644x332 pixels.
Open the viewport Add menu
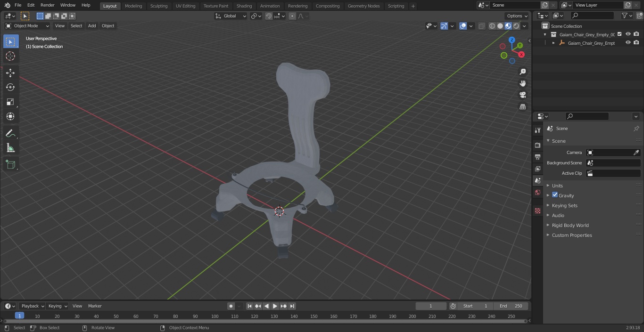[92, 26]
